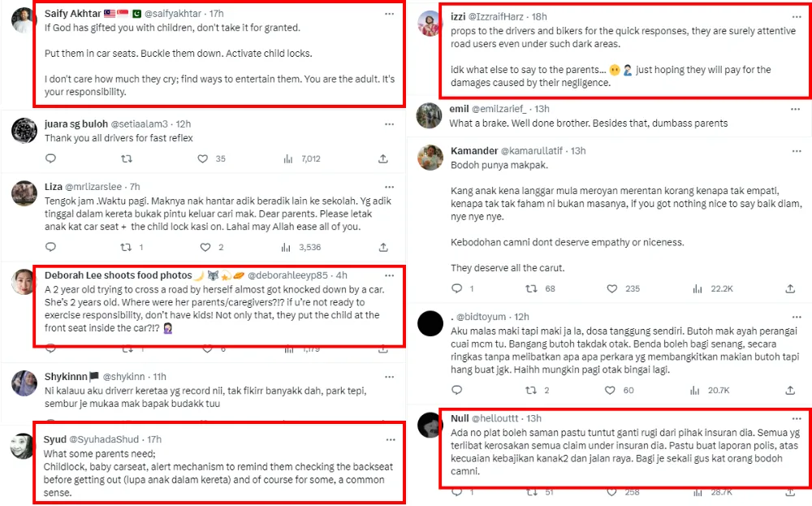Open more menu on Deborah Lee's tweet

(391, 275)
